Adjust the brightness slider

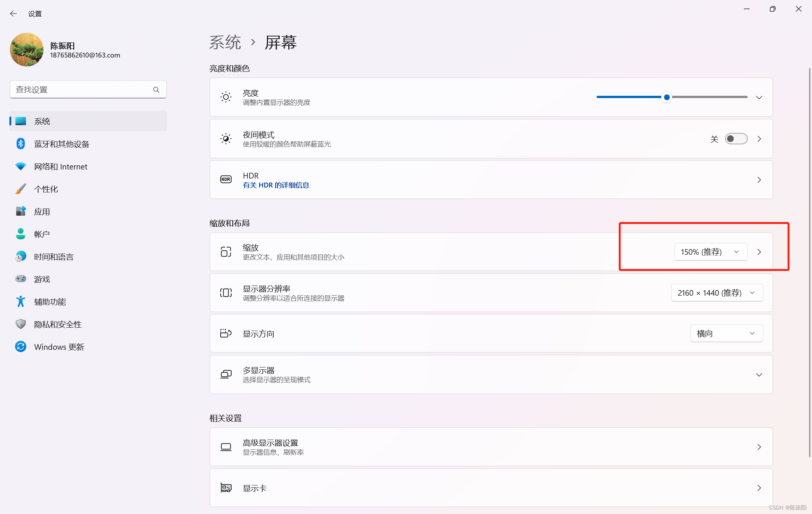point(666,97)
